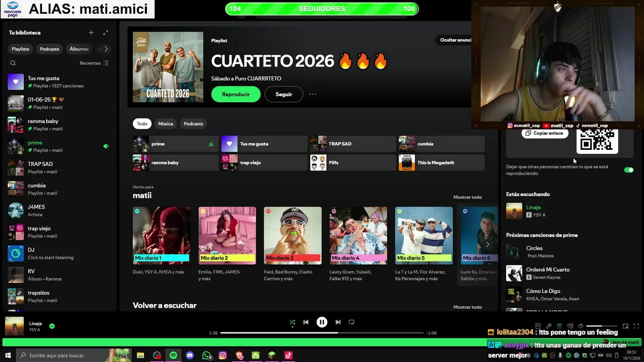Image resolution: width=644 pixels, height=362 pixels.
Task: Open the Recientes sort and view options
Action: (x=94, y=63)
